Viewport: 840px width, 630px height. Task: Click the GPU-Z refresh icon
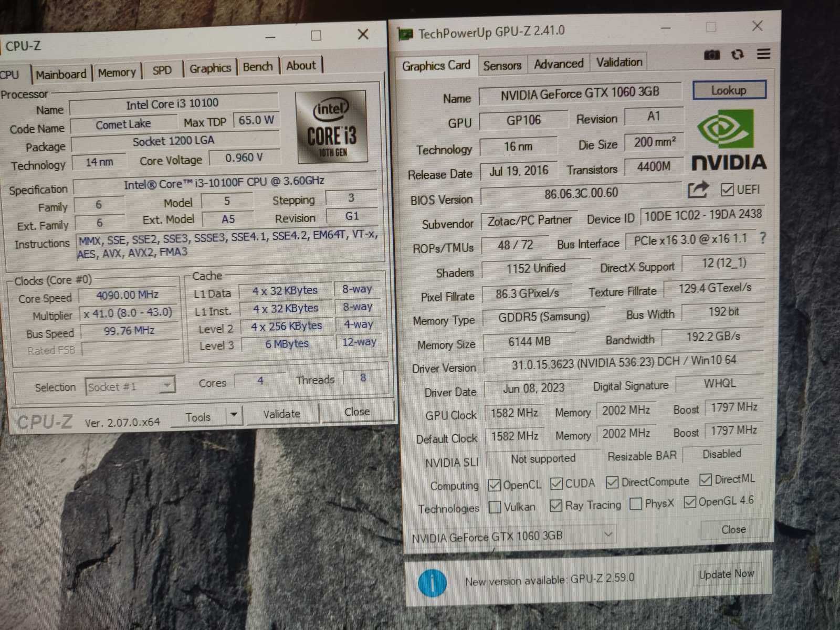[x=738, y=54]
